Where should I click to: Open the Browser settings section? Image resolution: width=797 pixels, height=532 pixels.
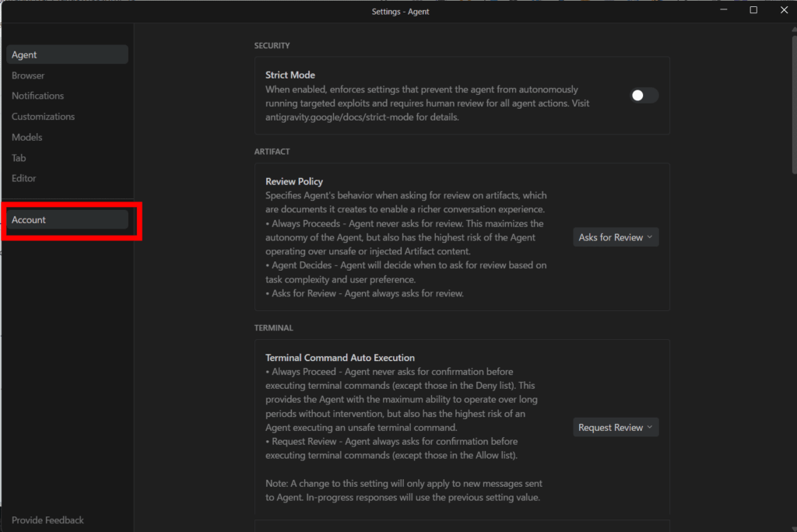pyautogui.click(x=28, y=75)
